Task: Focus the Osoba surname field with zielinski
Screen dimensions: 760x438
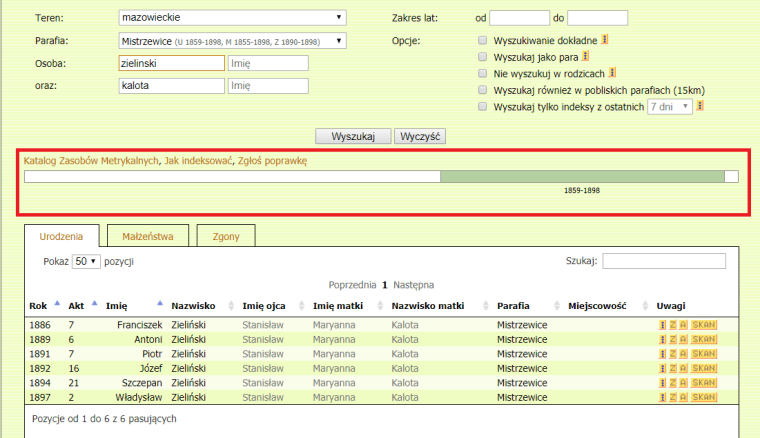Action: [x=172, y=63]
